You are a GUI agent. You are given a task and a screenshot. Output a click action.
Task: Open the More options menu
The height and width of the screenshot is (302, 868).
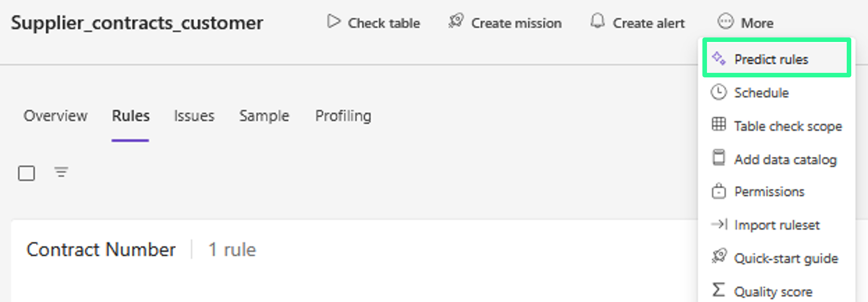745,22
